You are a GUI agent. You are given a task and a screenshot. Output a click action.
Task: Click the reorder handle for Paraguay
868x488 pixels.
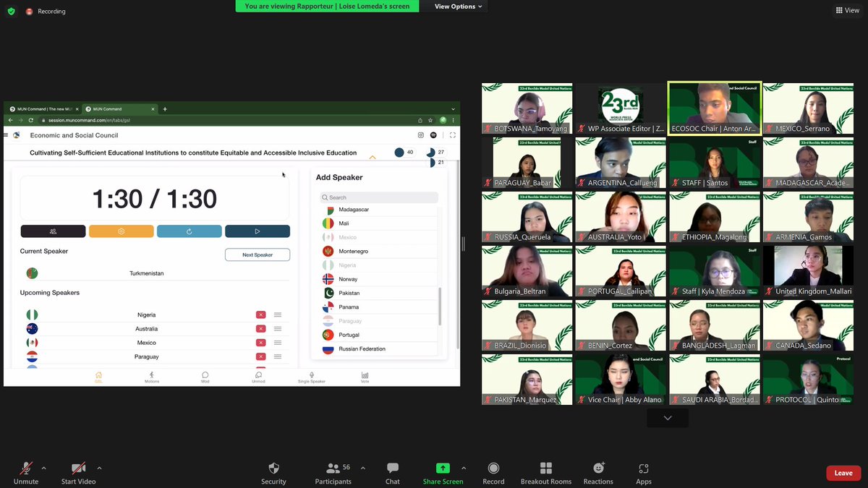point(278,356)
